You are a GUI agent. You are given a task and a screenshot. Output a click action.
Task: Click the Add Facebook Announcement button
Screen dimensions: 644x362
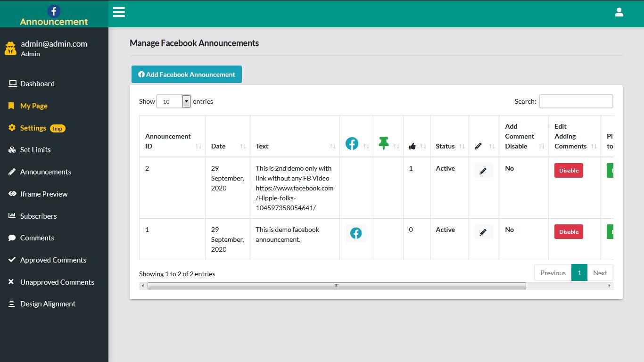click(186, 74)
